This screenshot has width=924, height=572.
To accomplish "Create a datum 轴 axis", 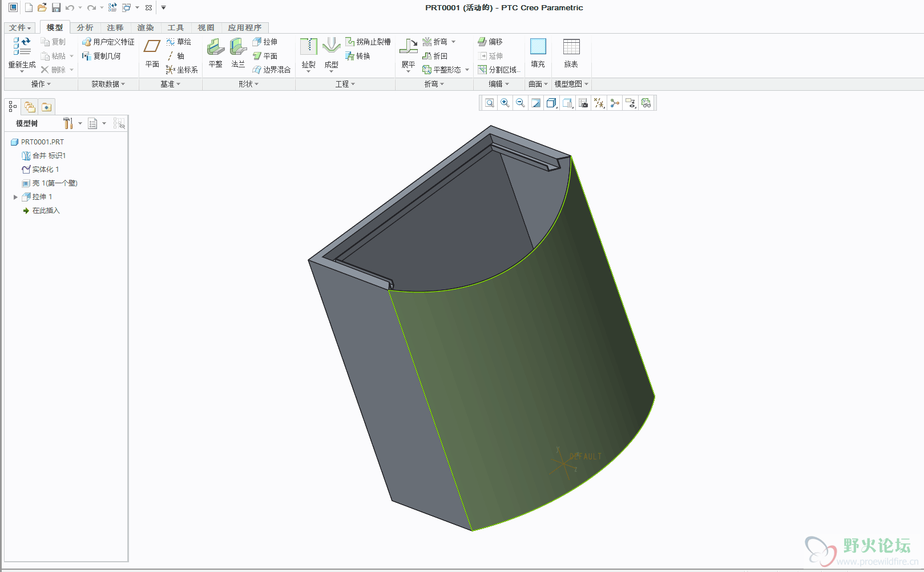I will coord(175,56).
